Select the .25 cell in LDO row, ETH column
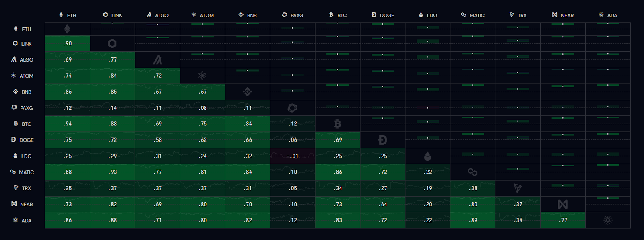The width and height of the screenshot is (644, 240). coord(67,156)
